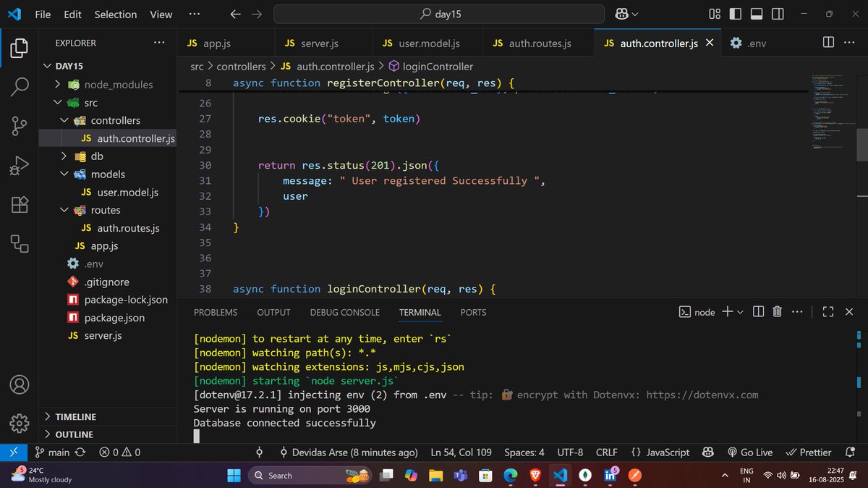This screenshot has width=868, height=488.
Task: Open the Explorer view in activity bar
Action: [20, 49]
